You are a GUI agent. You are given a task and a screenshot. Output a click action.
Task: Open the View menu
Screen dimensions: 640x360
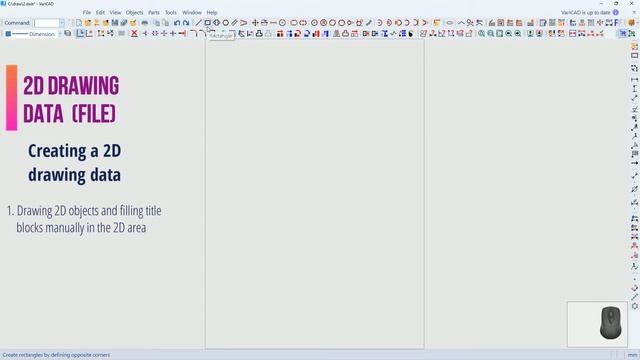pyautogui.click(x=115, y=13)
